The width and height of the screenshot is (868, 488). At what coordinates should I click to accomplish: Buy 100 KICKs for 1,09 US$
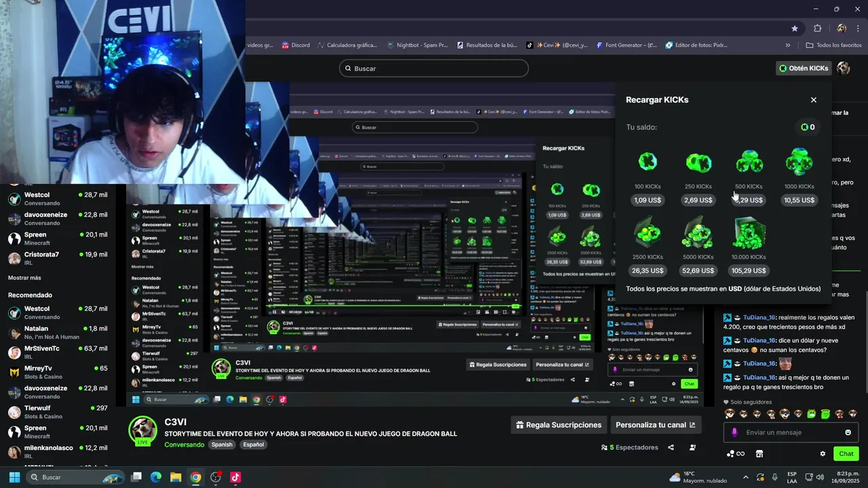click(648, 200)
